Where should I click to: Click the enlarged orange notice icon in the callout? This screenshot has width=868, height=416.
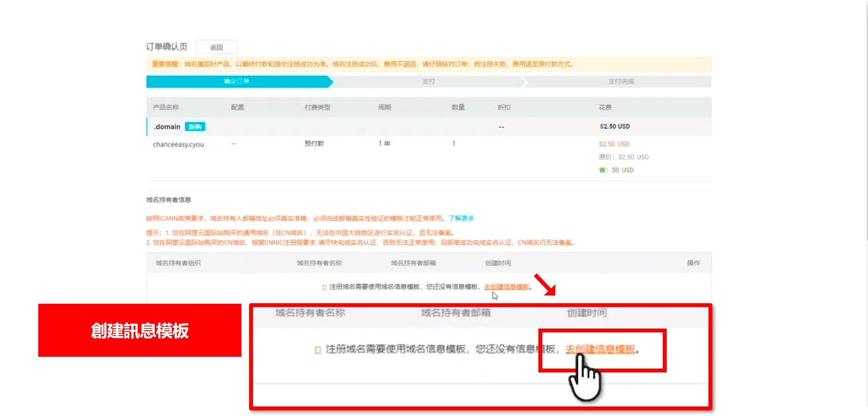coord(317,350)
